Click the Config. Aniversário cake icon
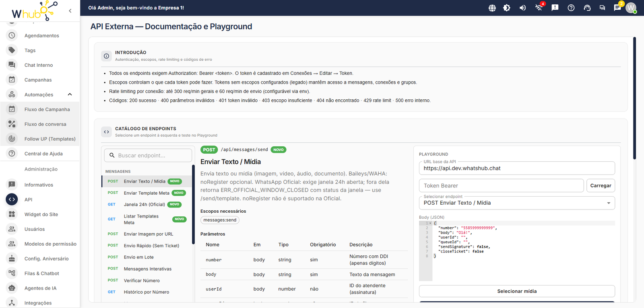 [x=12, y=259]
